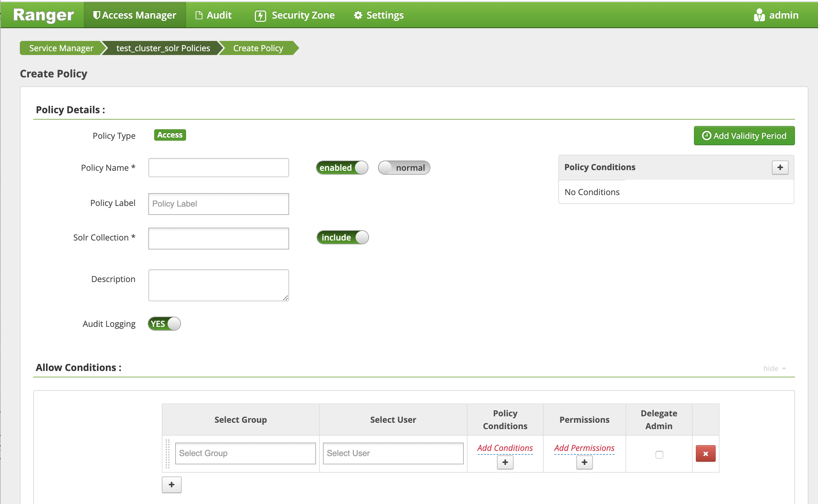Open the Access Manager menu
The width and height of the screenshot is (818, 504).
(x=135, y=15)
